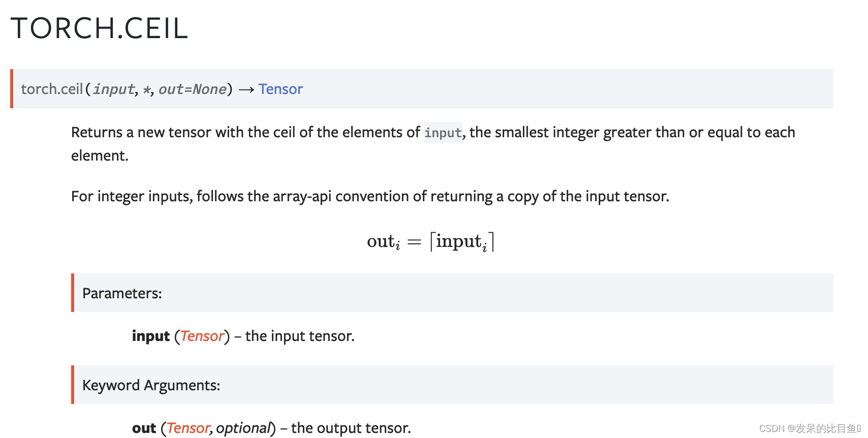Click the bold 'input' parameter name
Screen dimensions: 868x438
151,336
